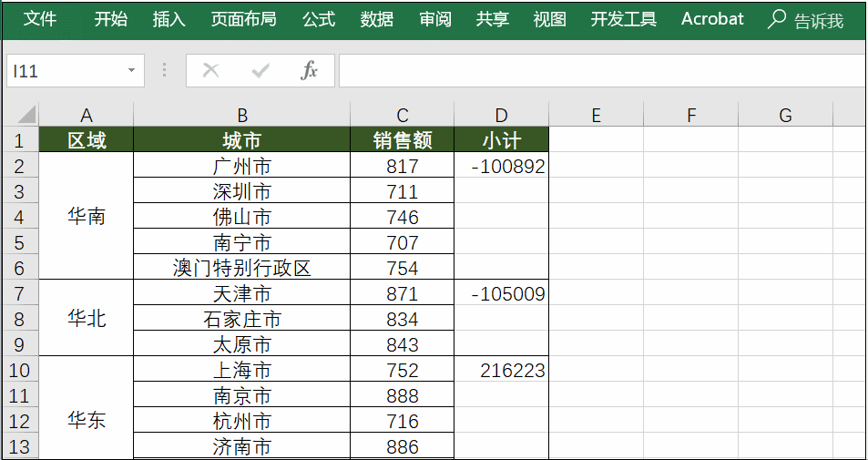Select column D header

[502, 115]
